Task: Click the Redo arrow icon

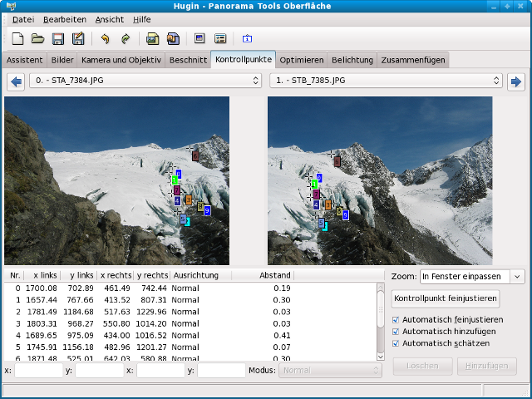Action: pyautogui.click(x=126, y=38)
